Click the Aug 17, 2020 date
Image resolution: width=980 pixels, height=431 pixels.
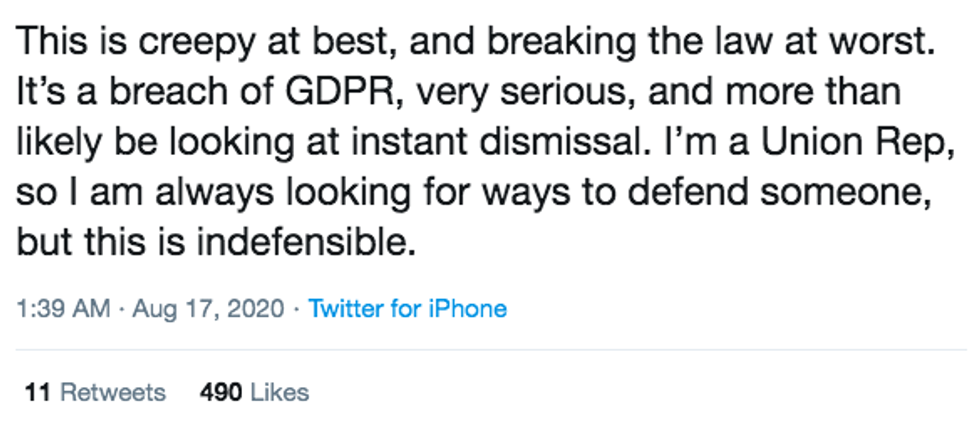point(208,309)
